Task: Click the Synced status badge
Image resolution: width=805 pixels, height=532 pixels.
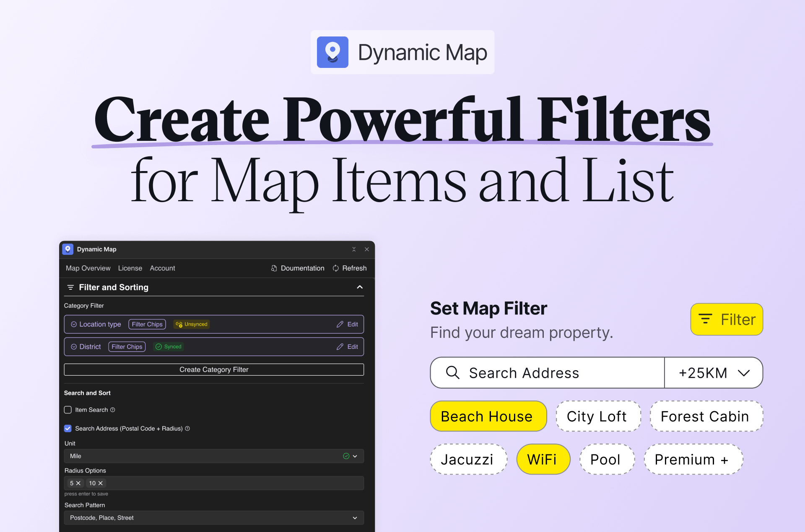Action: [169, 347]
